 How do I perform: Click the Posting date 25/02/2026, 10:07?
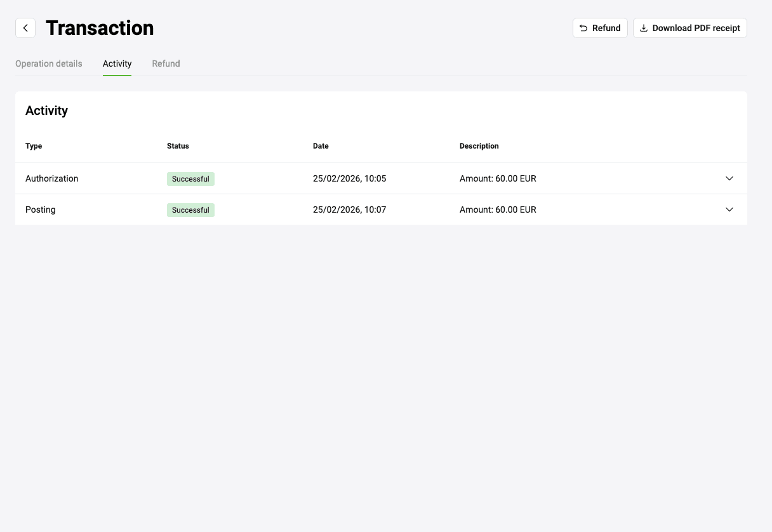349,209
